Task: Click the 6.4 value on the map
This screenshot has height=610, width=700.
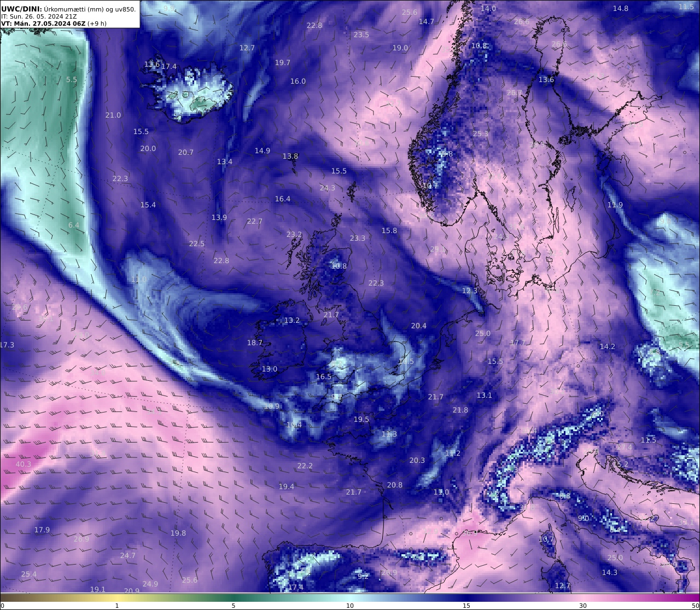Action: 73,225
